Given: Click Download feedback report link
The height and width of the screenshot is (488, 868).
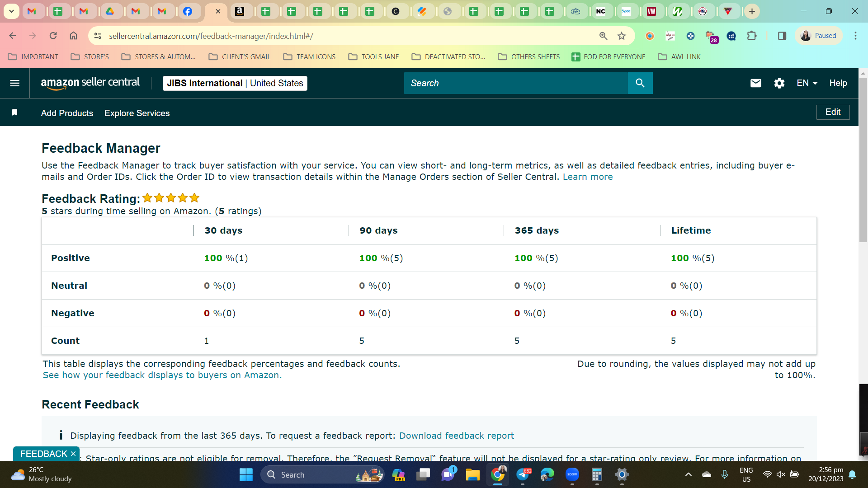Looking at the screenshot, I should (457, 436).
